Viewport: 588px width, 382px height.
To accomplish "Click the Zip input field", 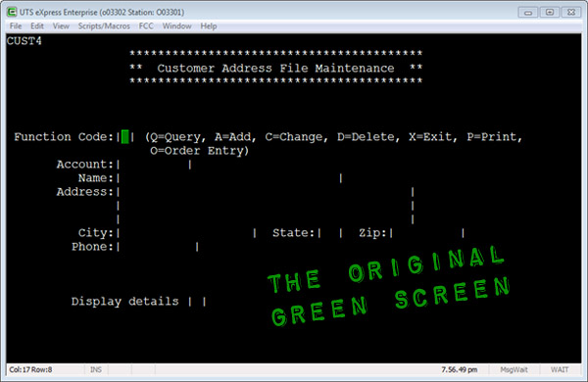I will [427, 233].
